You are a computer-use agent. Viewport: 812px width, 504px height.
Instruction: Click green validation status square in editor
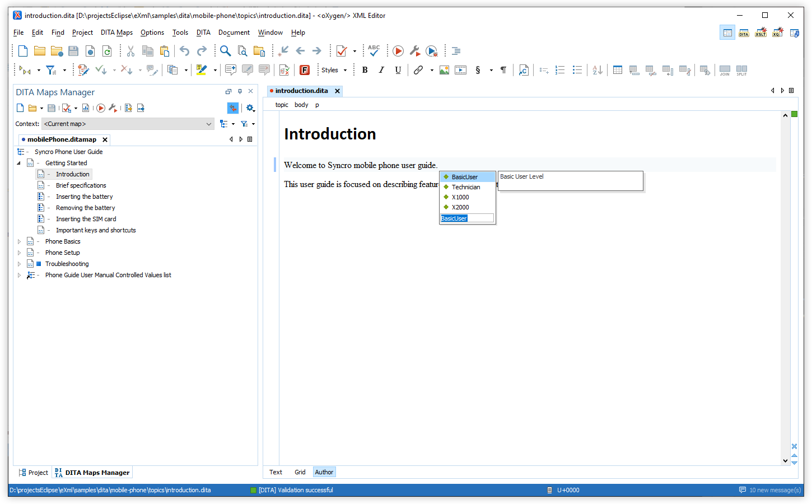[x=794, y=114]
